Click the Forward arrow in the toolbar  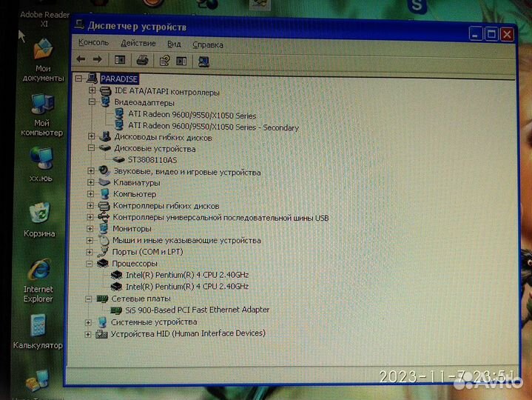coord(98,60)
